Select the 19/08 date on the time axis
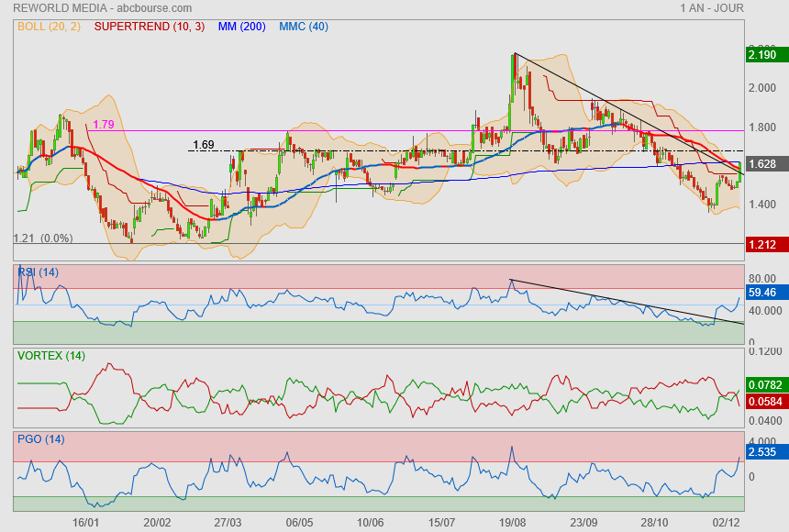 pos(511,522)
